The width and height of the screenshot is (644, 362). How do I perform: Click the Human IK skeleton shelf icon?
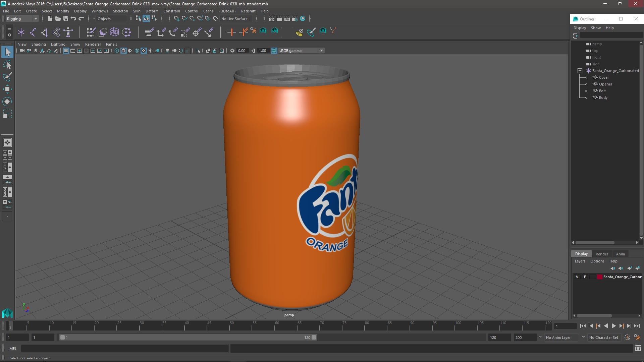click(68, 32)
